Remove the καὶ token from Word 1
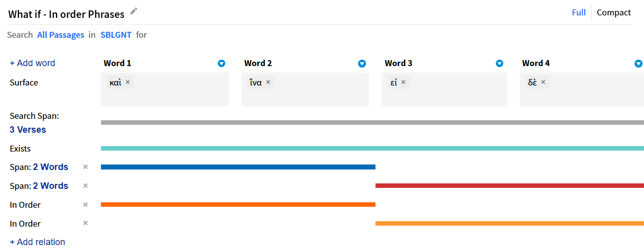Viewport: 644px width, 250px height. pos(128,82)
